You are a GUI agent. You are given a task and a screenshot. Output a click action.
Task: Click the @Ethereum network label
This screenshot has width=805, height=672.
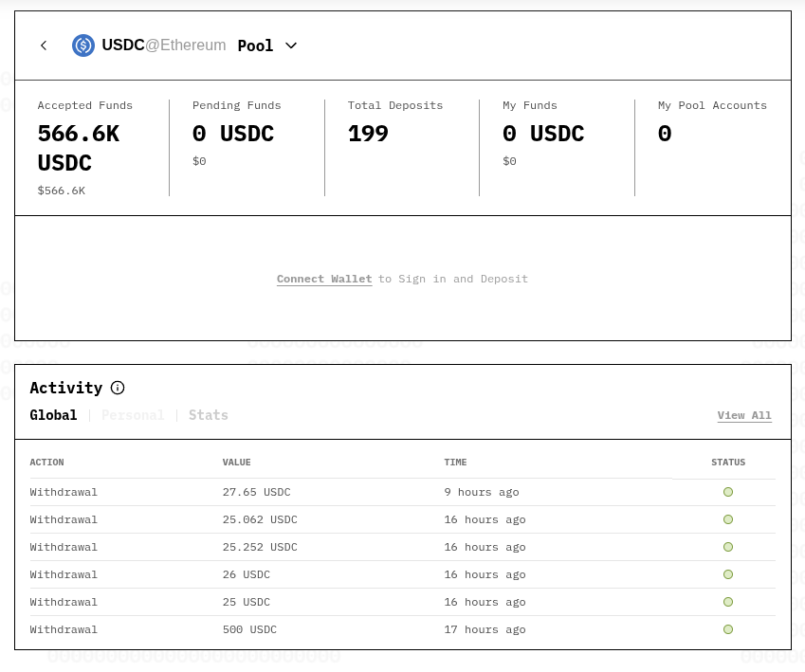184,45
